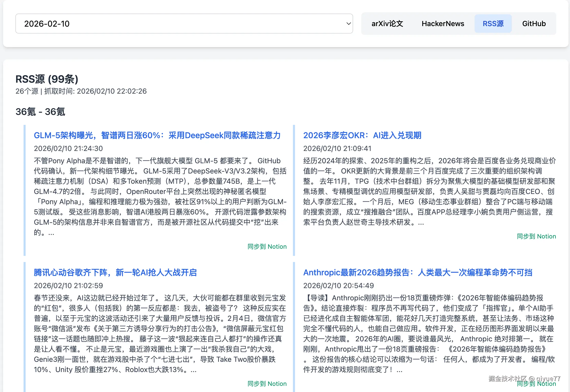Switch to the HackerNews tab
The height and width of the screenshot is (392, 570).
tap(443, 24)
